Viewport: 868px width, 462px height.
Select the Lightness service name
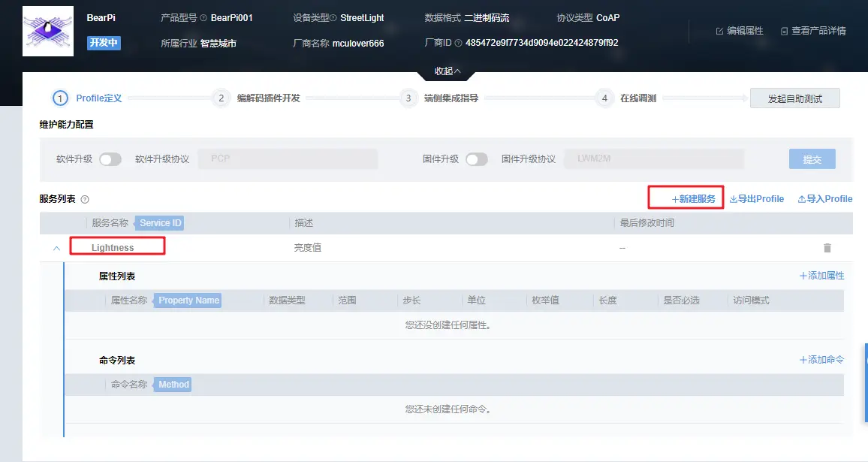[113, 248]
